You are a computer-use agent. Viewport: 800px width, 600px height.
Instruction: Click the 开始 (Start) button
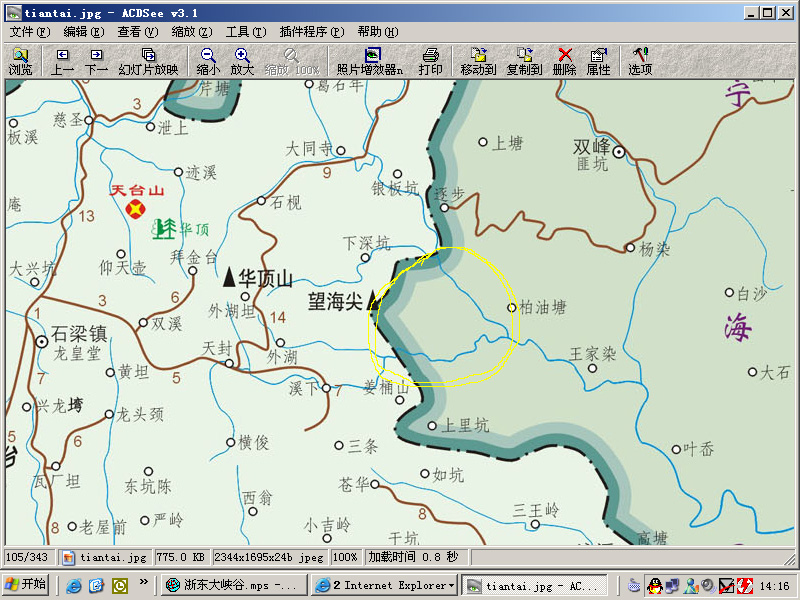point(26,585)
